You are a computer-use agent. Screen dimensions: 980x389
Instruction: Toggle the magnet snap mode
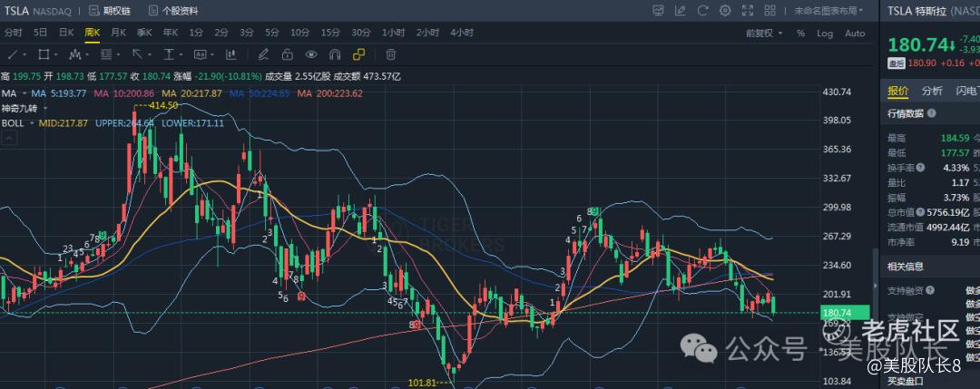[x=335, y=55]
